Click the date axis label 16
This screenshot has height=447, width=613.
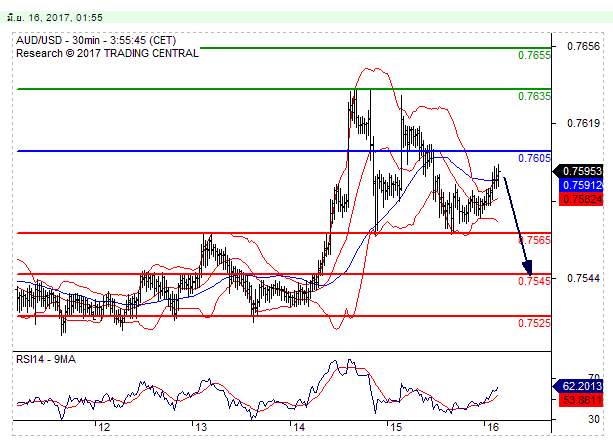coord(493,427)
